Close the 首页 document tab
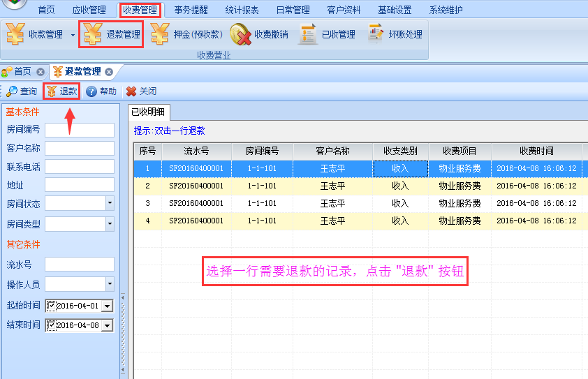The height and width of the screenshot is (379, 588). [x=41, y=72]
